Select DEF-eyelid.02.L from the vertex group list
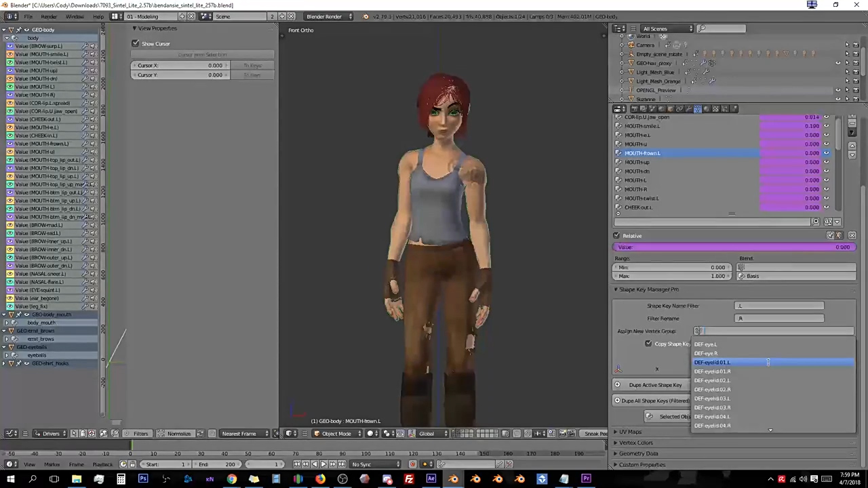868x488 pixels. click(712, 380)
